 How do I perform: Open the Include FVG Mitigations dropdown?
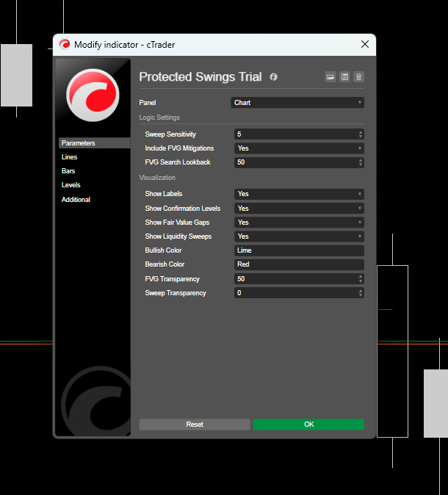pyautogui.click(x=297, y=148)
